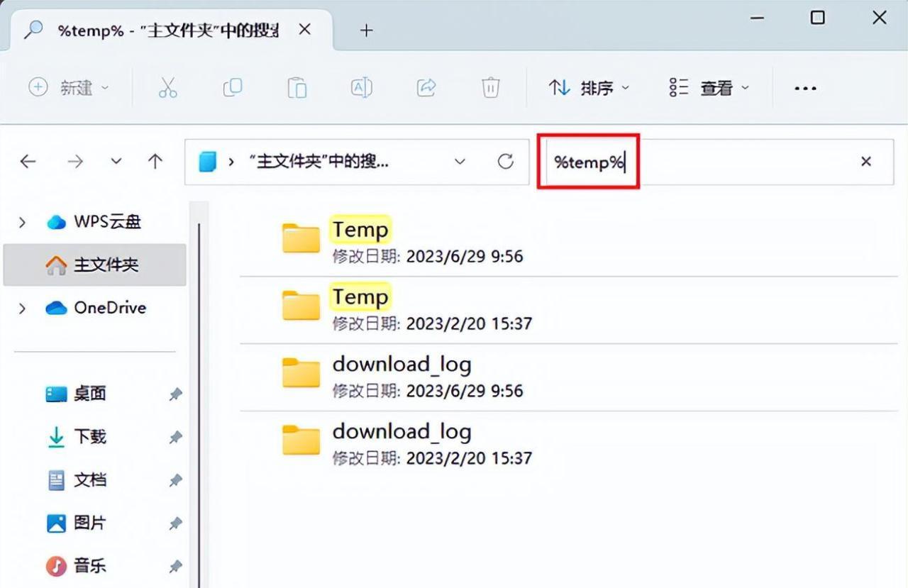The height and width of the screenshot is (588, 908).
Task: Open the 排序 (Sort) dropdown
Action: click(589, 88)
